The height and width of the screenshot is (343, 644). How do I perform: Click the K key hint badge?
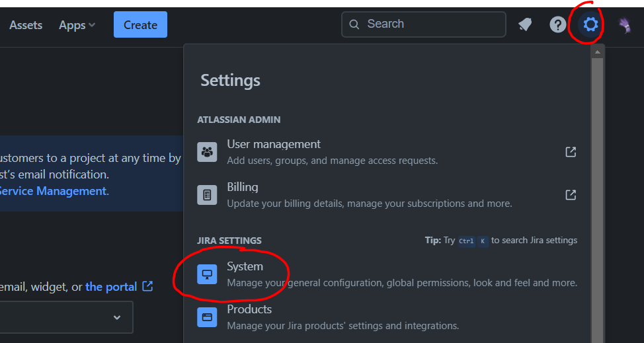click(483, 241)
